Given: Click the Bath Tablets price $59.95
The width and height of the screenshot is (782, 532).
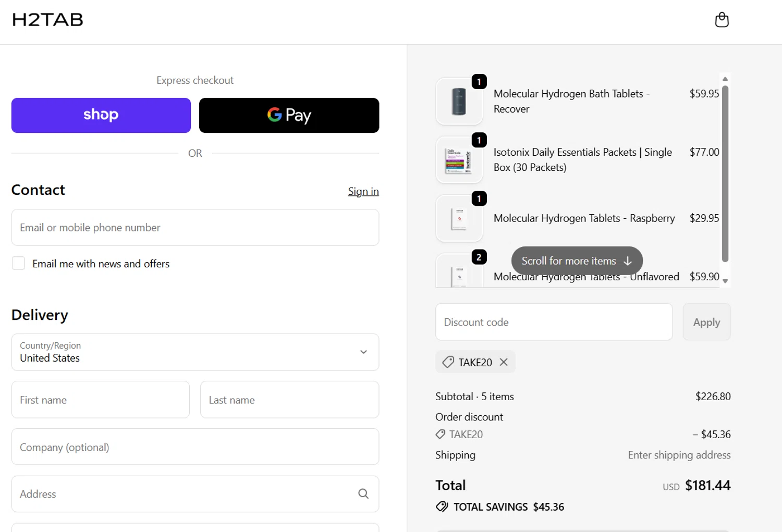Looking at the screenshot, I should [704, 94].
